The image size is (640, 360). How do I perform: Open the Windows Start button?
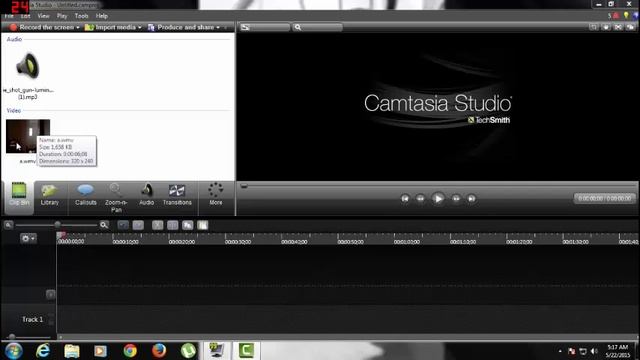coord(13,351)
